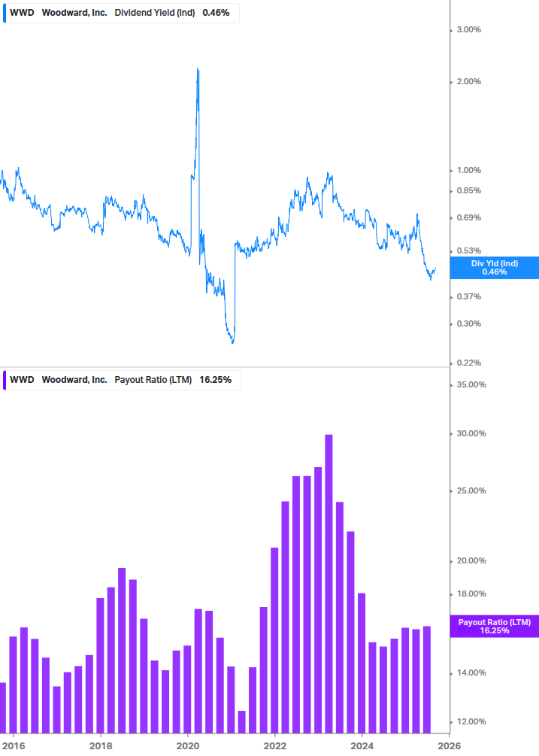Click the 20.00% payout axis label
The width and height of the screenshot is (539, 756).
(471, 560)
